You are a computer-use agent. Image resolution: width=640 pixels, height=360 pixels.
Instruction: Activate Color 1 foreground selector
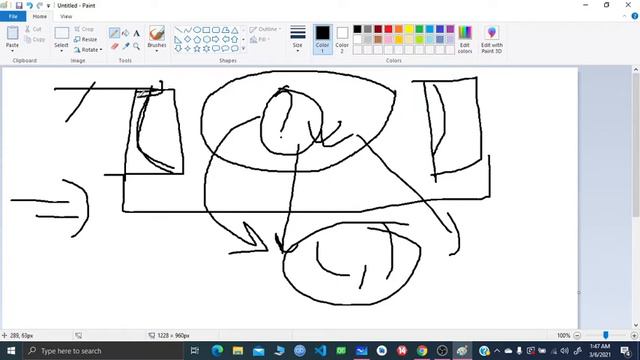click(322, 40)
